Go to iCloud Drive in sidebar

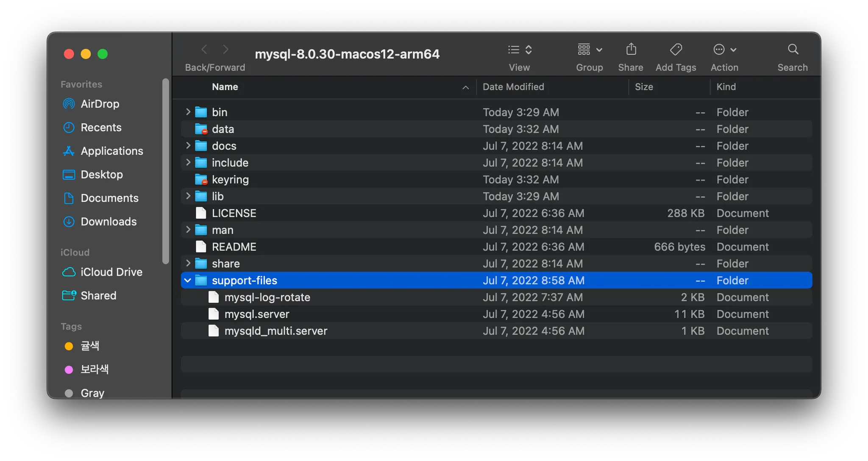pyautogui.click(x=111, y=272)
